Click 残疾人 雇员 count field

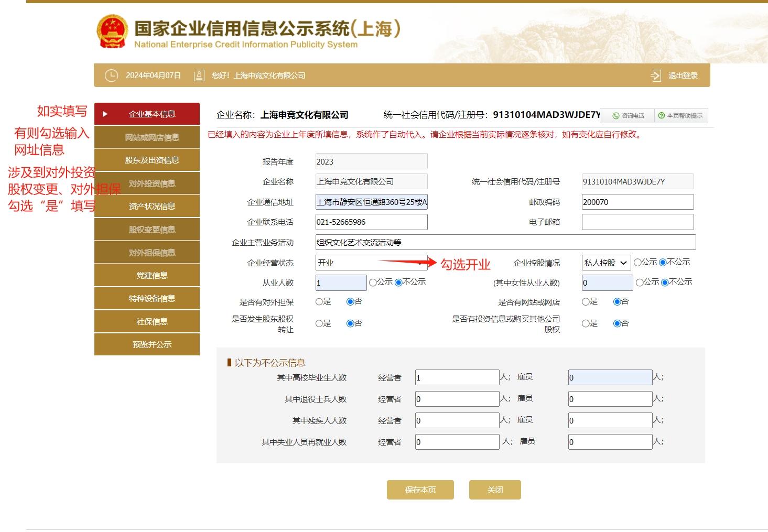click(x=610, y=420)
